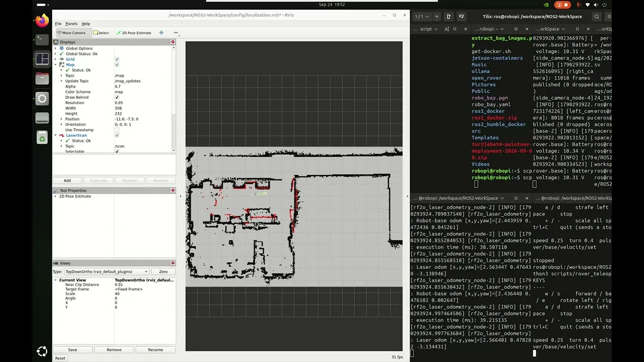Open Settings gear in the dock
644x362 pixels.
(42, 99)
